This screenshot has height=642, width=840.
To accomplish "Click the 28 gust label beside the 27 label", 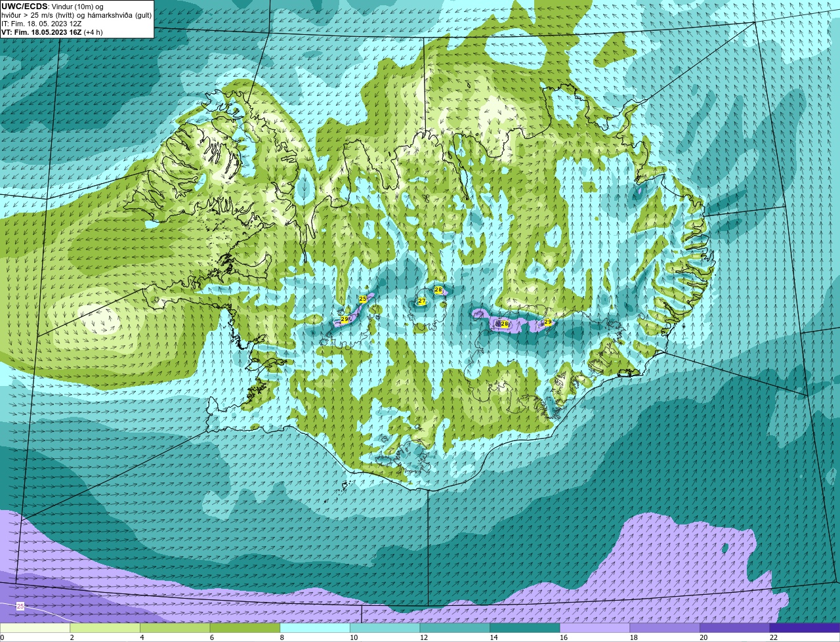I will pyautogui.click(x=438, y=289).
